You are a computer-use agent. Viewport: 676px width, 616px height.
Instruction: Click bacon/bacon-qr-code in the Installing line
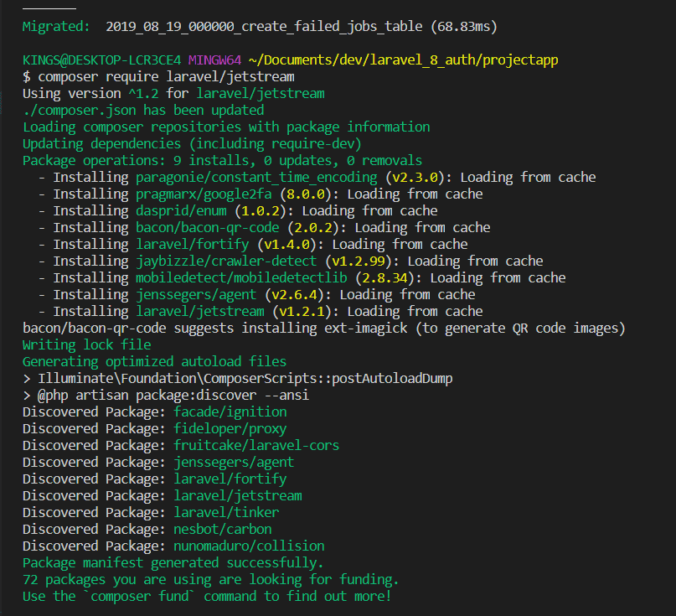click(208, 228)
